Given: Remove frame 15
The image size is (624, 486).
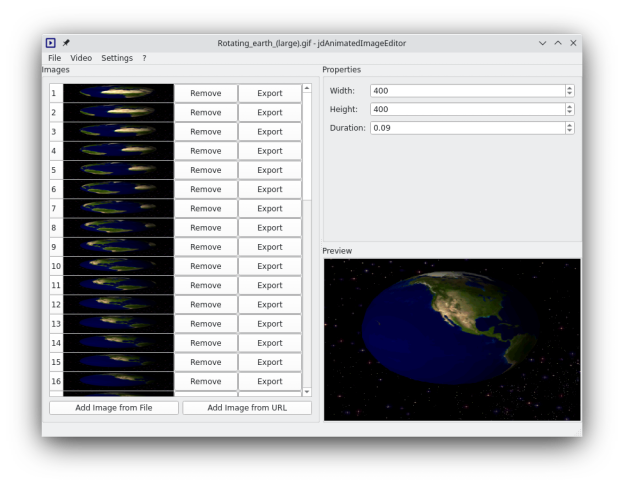Looking at the screenshot, I should (206, 362).
